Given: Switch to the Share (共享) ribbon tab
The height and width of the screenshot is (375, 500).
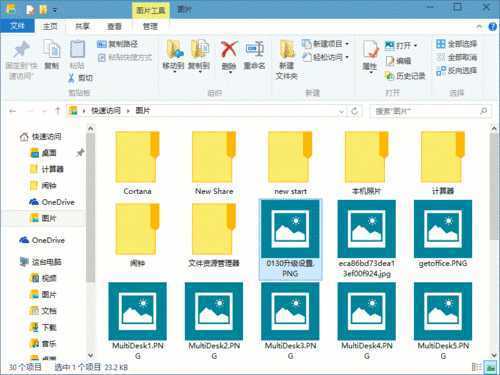Looking at the screenshot, I should click(x=82, y=26).
